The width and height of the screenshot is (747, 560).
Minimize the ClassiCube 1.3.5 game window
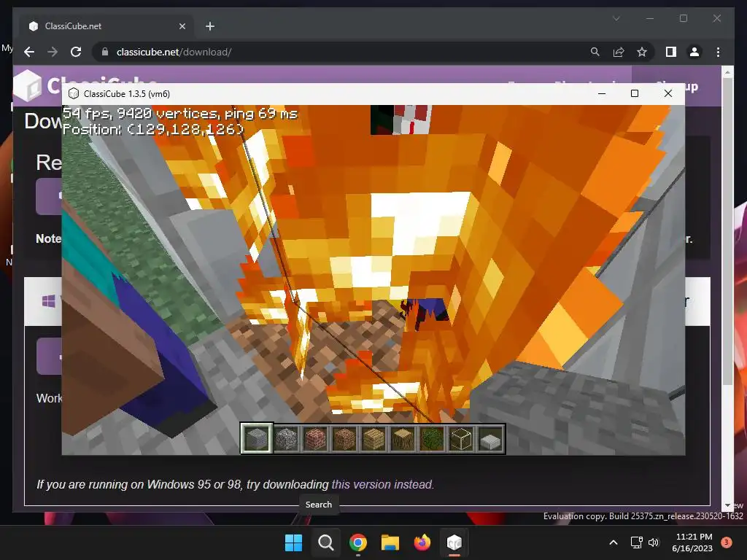point(602,94)
